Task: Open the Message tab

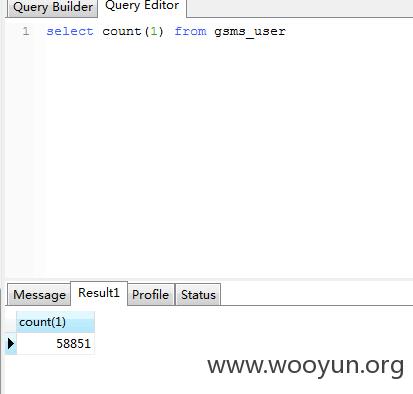Action: pyautogui.click(x=39, y=295)
